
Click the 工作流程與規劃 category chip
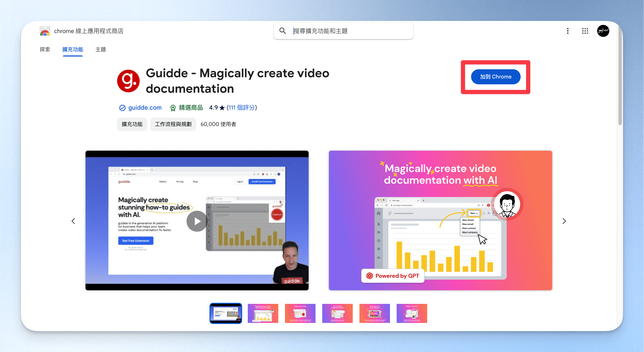coord(173,124)
